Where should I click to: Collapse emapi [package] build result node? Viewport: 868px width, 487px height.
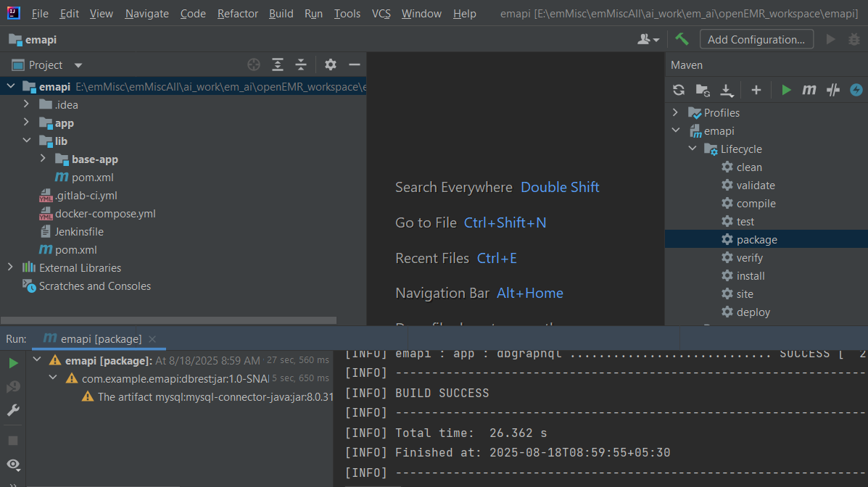tap(37, 359)
